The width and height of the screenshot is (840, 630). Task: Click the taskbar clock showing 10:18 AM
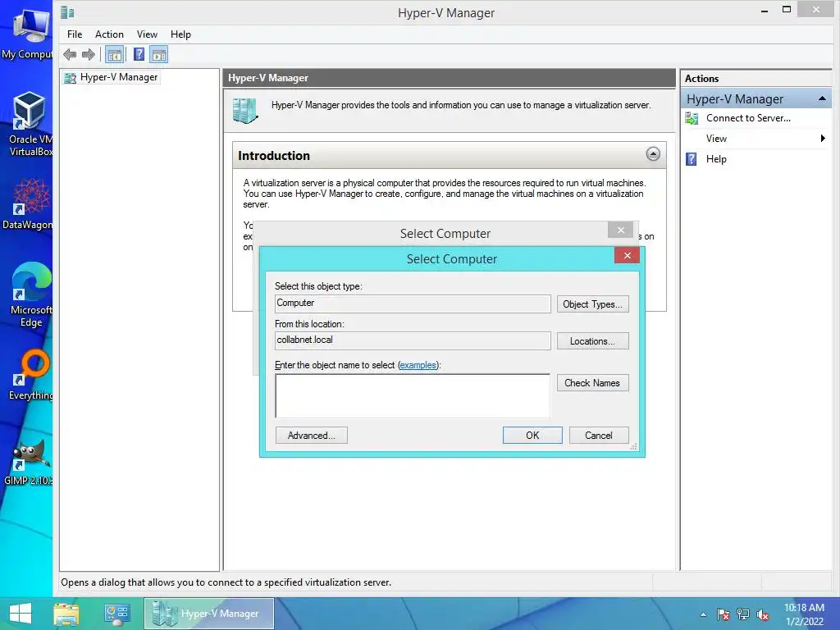click(x=804, y=614)
